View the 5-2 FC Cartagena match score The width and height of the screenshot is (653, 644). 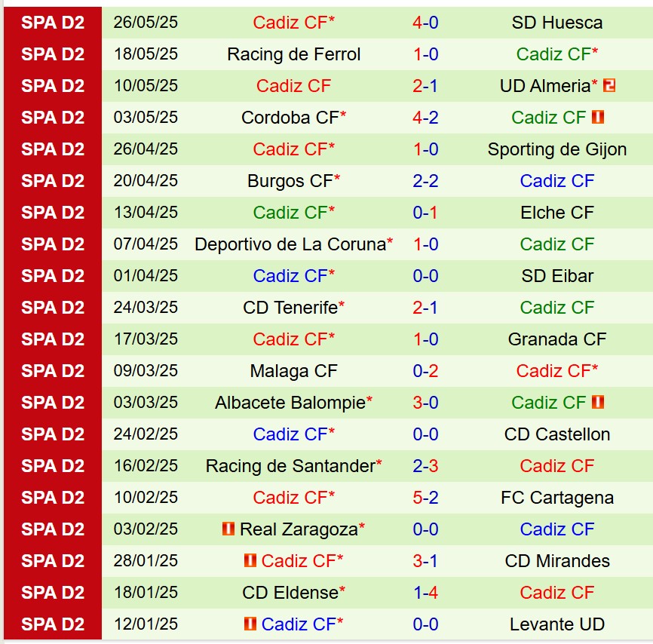click(425, 498)
